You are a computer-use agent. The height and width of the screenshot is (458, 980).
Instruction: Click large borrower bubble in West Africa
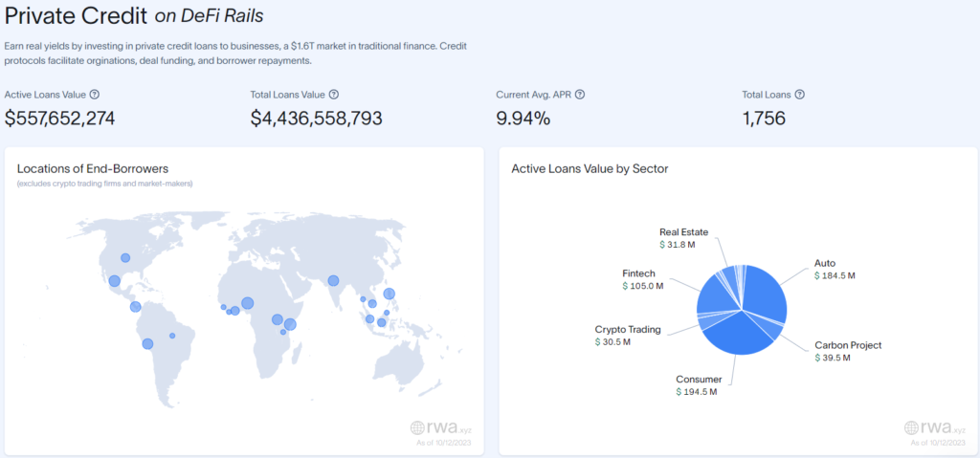pyautogui.click(x=247, y=303)
